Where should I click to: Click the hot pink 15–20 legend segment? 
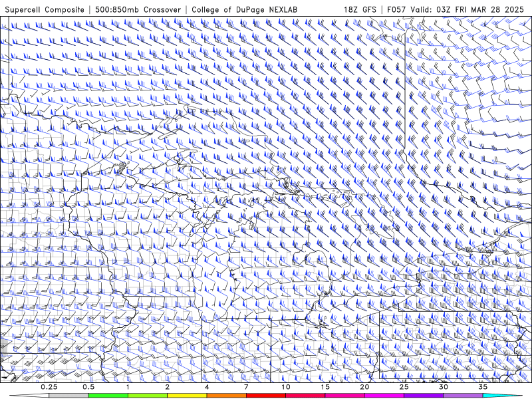coord(344,396)
